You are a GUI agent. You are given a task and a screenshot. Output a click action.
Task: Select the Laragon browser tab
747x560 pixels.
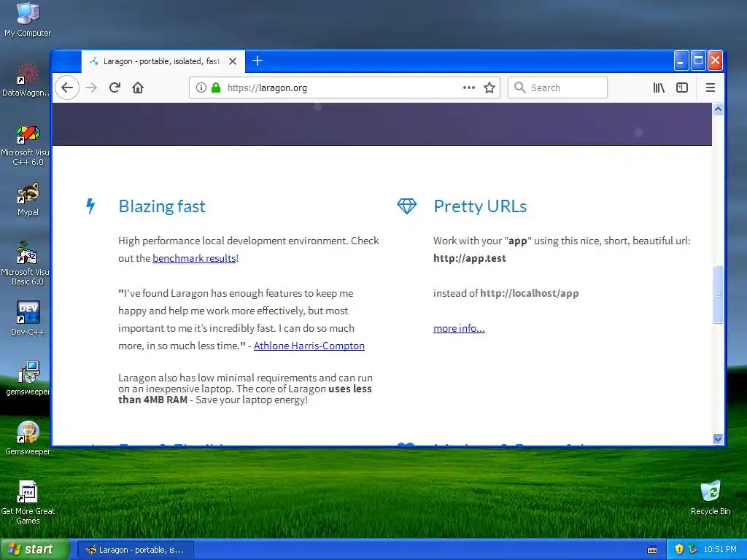163,61
